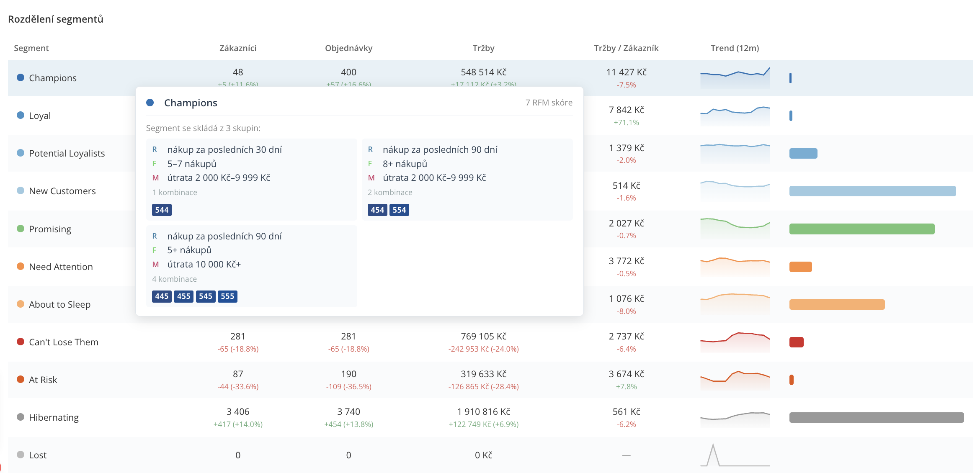This screenshot has height=473, width=980.
Task: Click the Hibernating gray segment dot
Action: click(20, 417)
